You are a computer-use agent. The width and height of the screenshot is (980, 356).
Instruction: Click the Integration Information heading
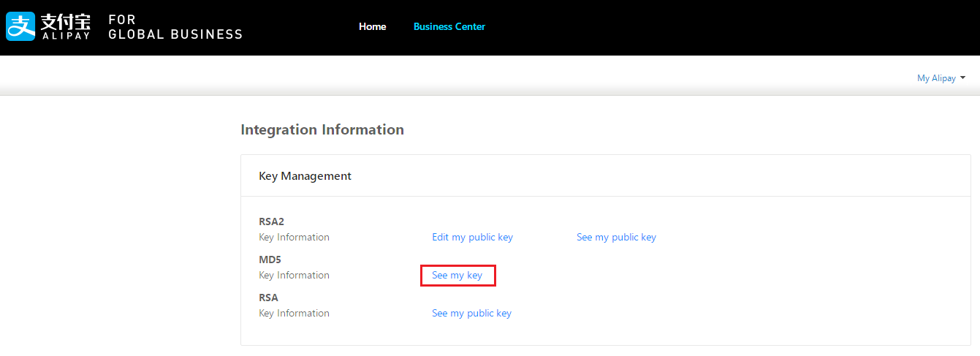[x=322, y=129]
